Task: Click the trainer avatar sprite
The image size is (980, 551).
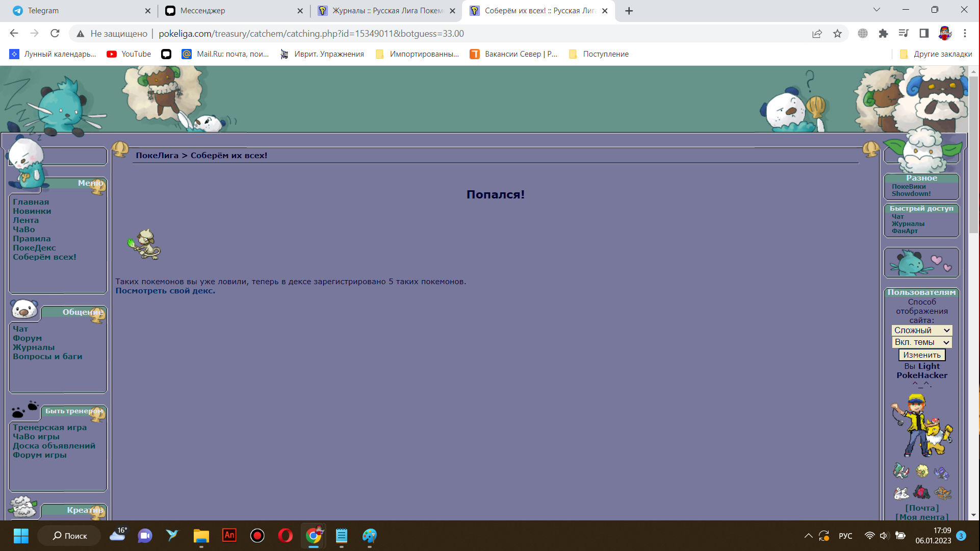Action: pos(922,425)
